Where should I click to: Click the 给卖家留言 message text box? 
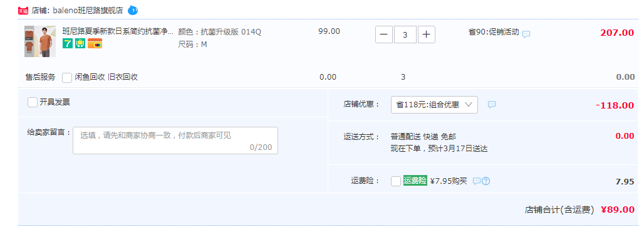[175, 141]
